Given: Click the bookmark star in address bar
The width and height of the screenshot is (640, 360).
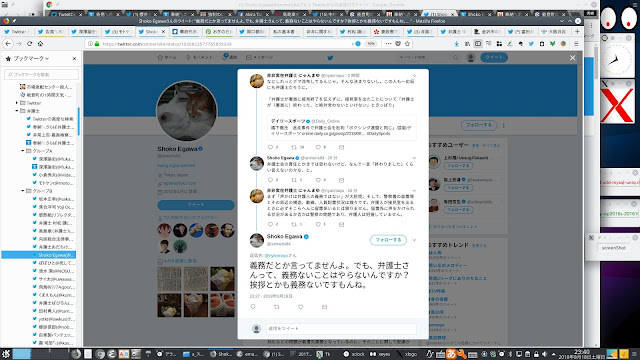Looking at the screenshot, I should [407, 44].
